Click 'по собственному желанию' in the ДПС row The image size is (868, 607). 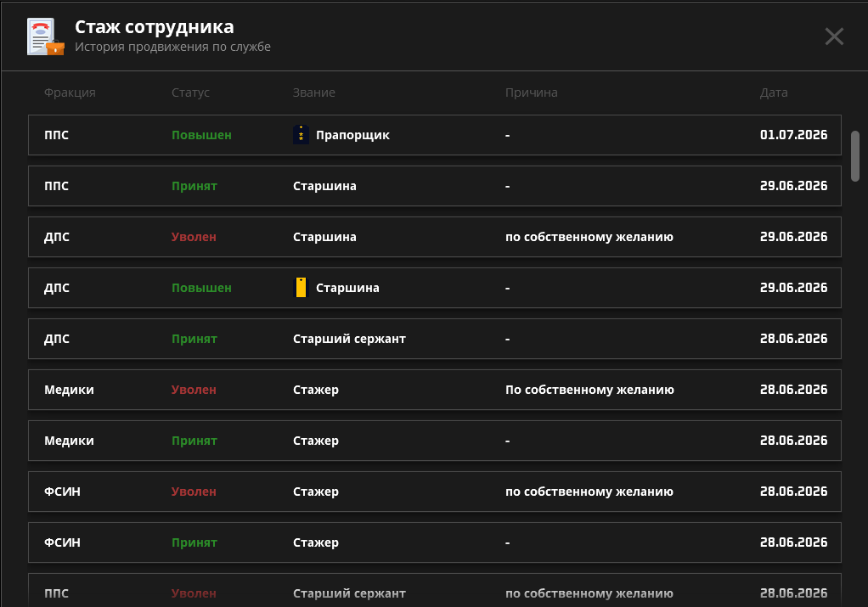[589, 237]
